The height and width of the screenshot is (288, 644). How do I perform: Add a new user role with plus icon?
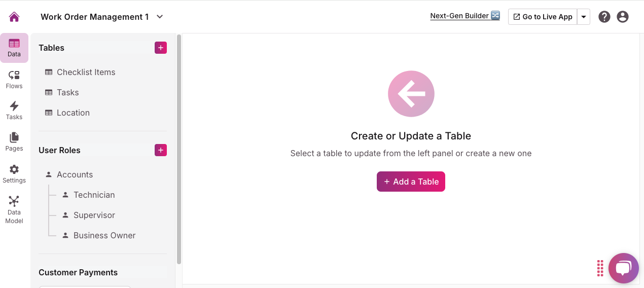161,150
